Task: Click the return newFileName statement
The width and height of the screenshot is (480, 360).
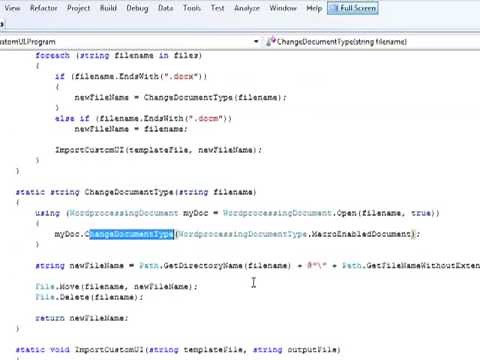Action: [x=82, y=318]
